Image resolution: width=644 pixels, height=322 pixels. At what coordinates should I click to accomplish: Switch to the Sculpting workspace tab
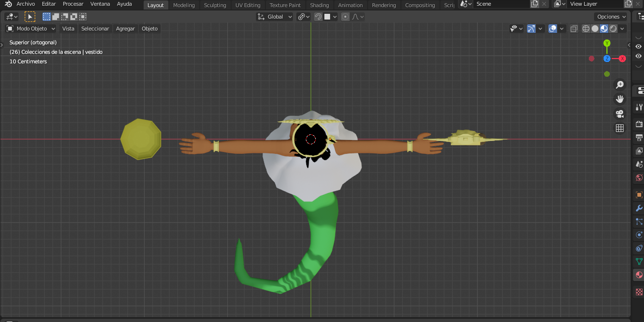pyautogui.click(x=215, y=5)
